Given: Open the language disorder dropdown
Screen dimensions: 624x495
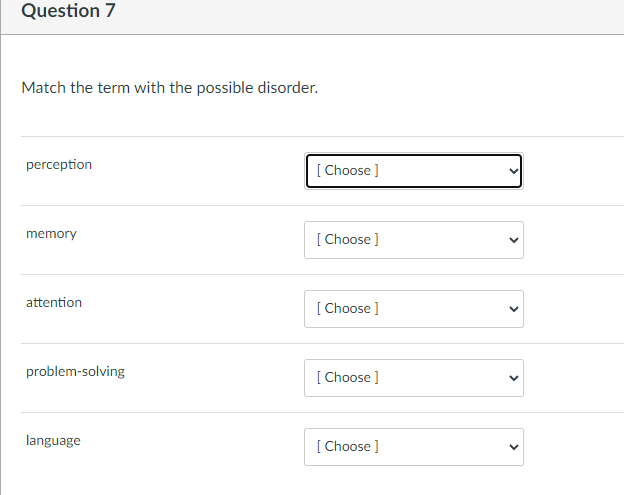Looking at the screenshot, I should coord(413,447).
